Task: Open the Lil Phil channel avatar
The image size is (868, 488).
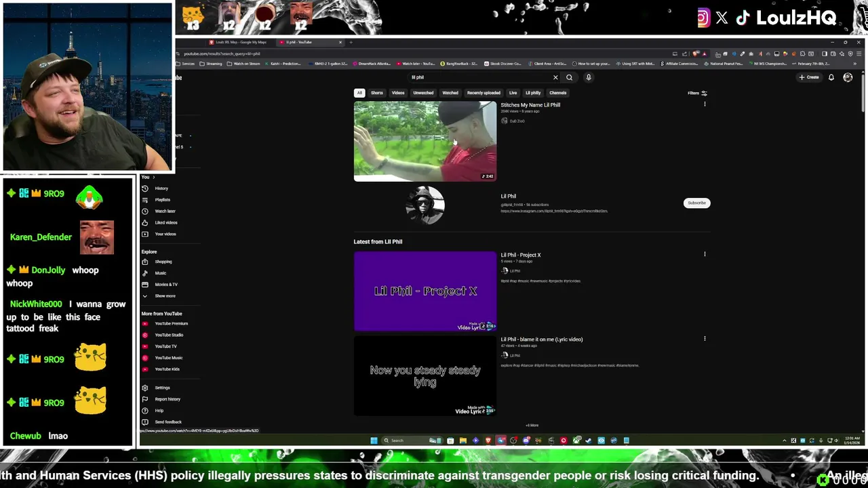Action: click(x=425, y=205)
